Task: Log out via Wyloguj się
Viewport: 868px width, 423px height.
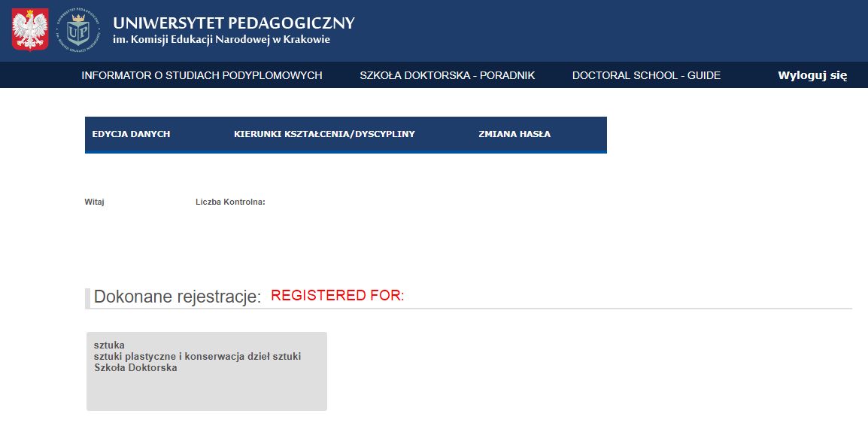Action: (812, 75)
